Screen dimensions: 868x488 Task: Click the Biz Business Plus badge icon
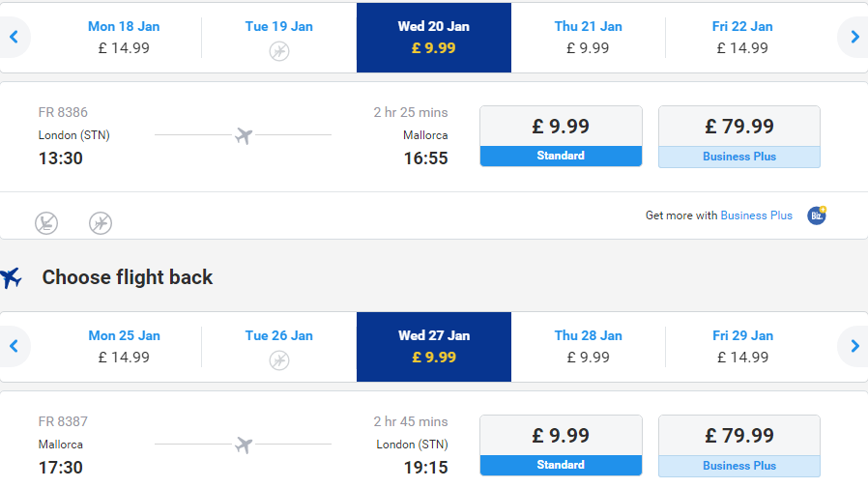(x=817, y=215)
